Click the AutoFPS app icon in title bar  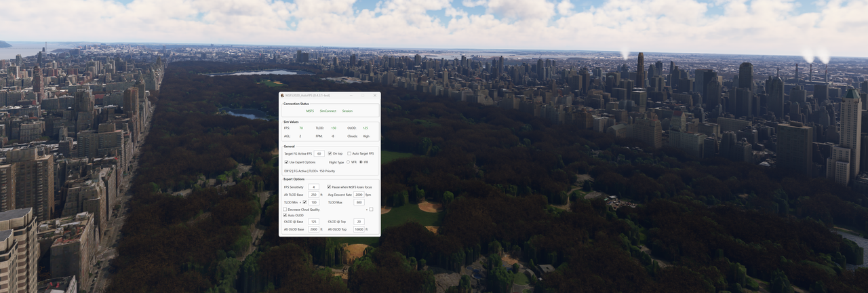(282, 96)
